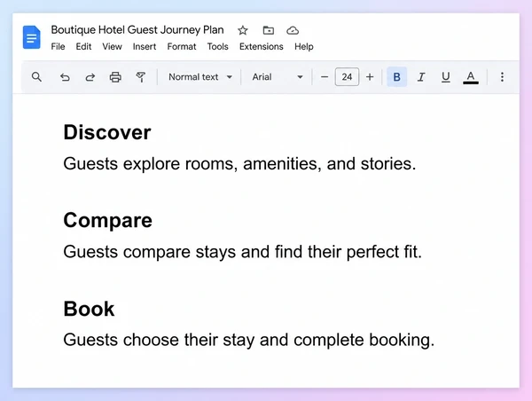Open the View menu
Viewport: 532px width, 401px height.
tap(112, 46)
